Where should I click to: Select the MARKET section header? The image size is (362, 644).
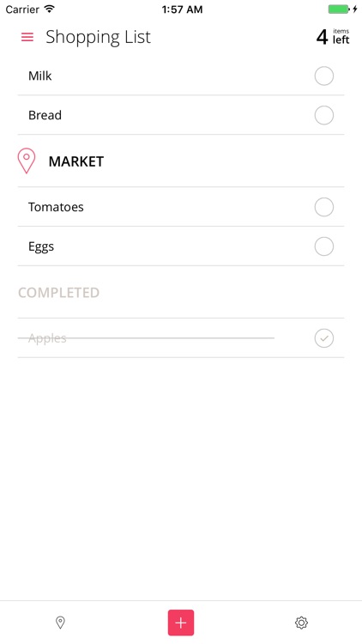coord(76,161)
